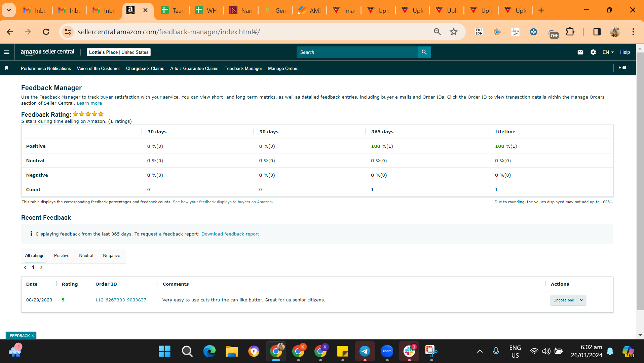Click the Edit navigation button
The image size is (644, 363).
[x=622, y=68]
